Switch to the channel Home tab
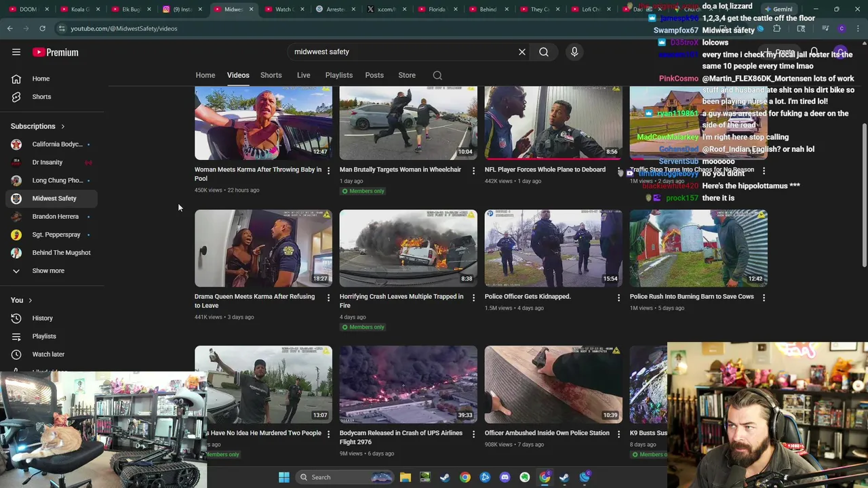The image size is (868, 488). pos(205,75)
